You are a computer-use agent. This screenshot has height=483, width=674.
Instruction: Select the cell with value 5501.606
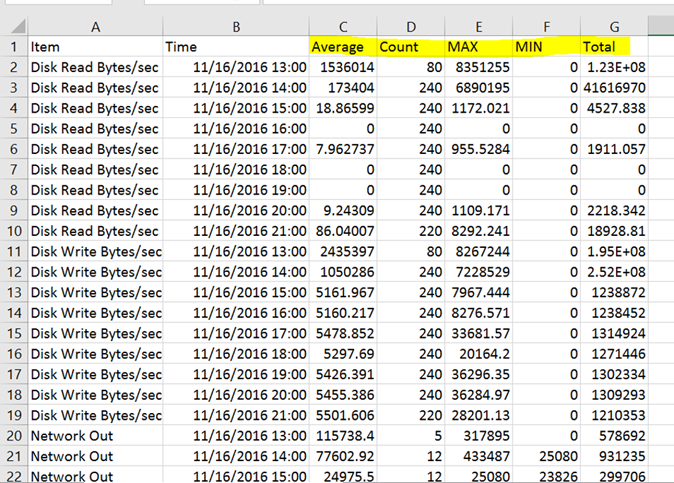pos(343,415)
